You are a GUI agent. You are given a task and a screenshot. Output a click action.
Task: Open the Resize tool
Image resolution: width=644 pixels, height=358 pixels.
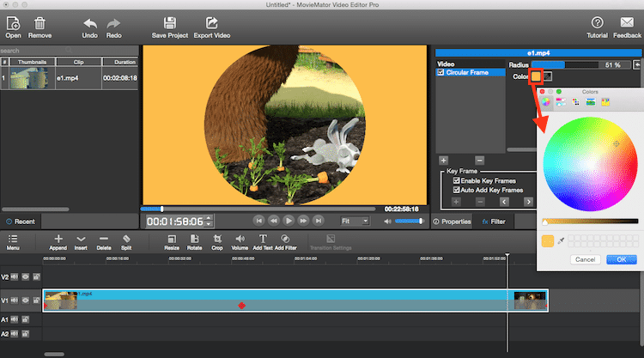172,242
